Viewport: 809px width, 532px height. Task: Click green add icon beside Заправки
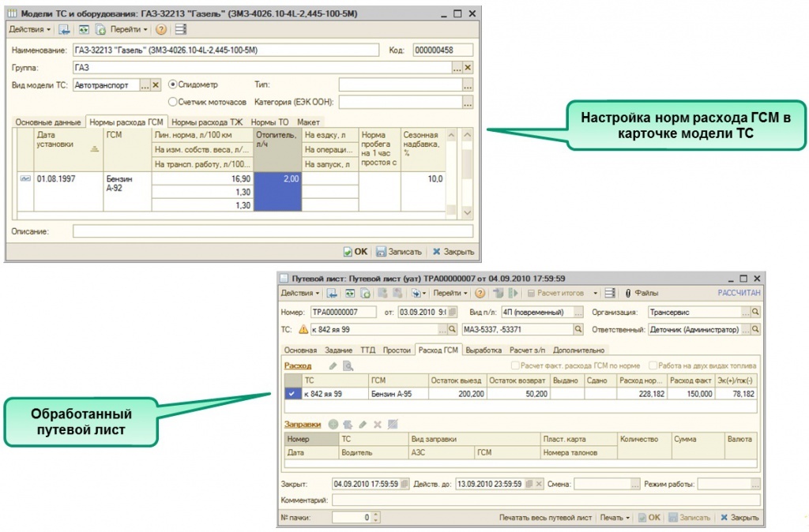tap(333, 424)
